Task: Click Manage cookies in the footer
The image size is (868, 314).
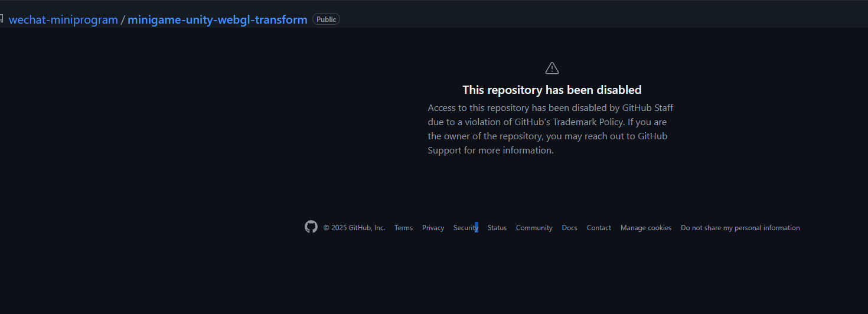Action: tap(646, 228)
